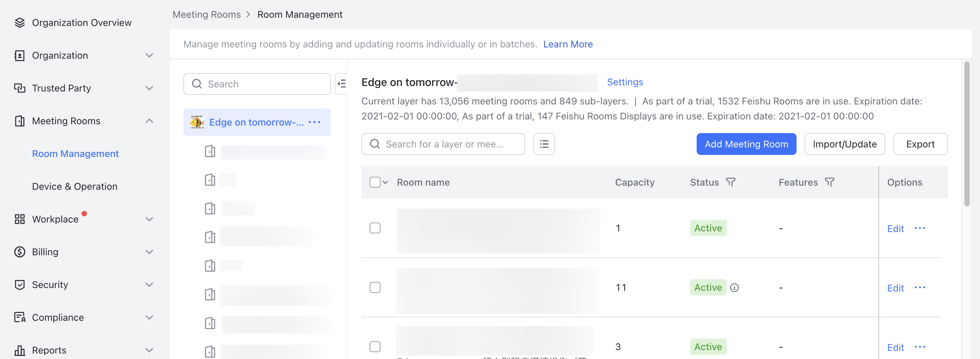Click the collapse layer tree panel icon
Image resolution: width=980 pixels, height=359 pixels.
(x=342, y=84)
